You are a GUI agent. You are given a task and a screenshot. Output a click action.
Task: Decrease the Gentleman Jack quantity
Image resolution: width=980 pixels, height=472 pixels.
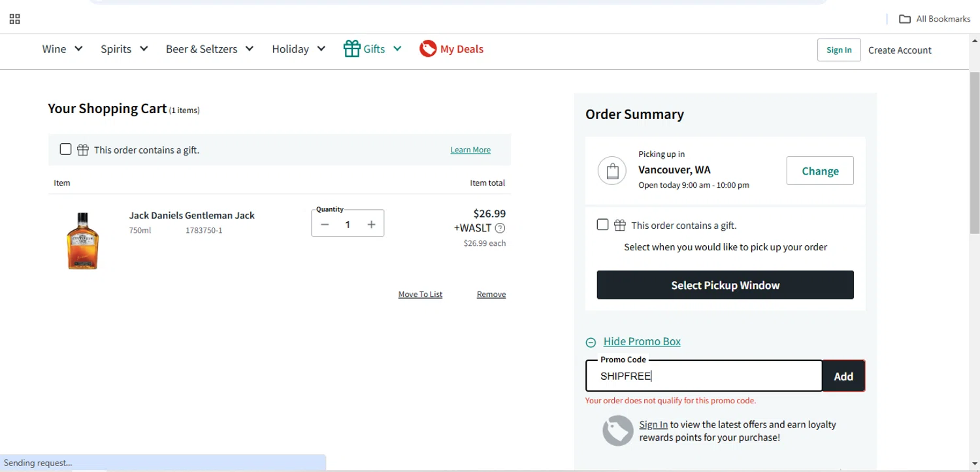point(325,224)
